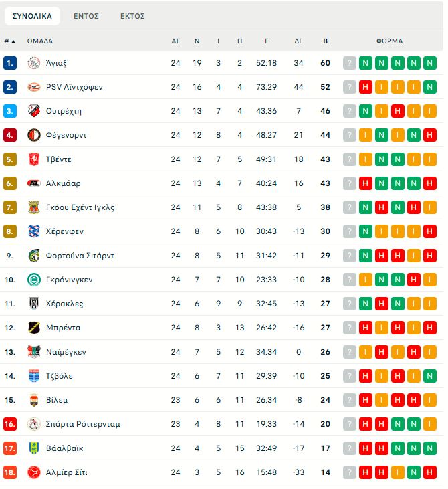Viewport: 448px width, 489px height.
Task: Click Ajax's grey upcoming match form badge
Action: point(350,63)
